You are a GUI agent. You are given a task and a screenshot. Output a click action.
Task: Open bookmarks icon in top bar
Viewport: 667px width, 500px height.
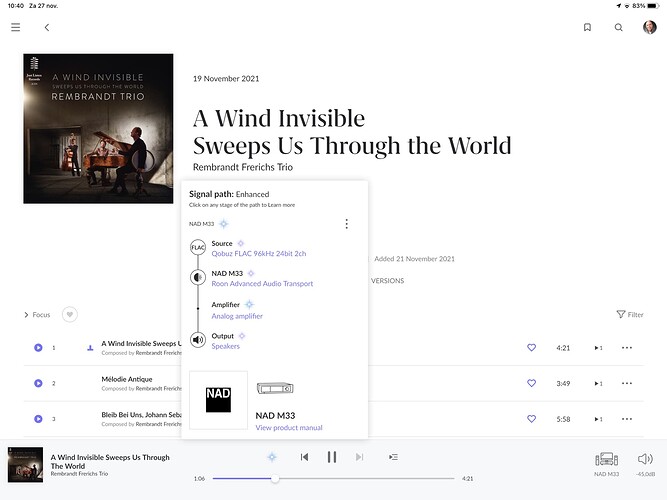click(587, 27)
